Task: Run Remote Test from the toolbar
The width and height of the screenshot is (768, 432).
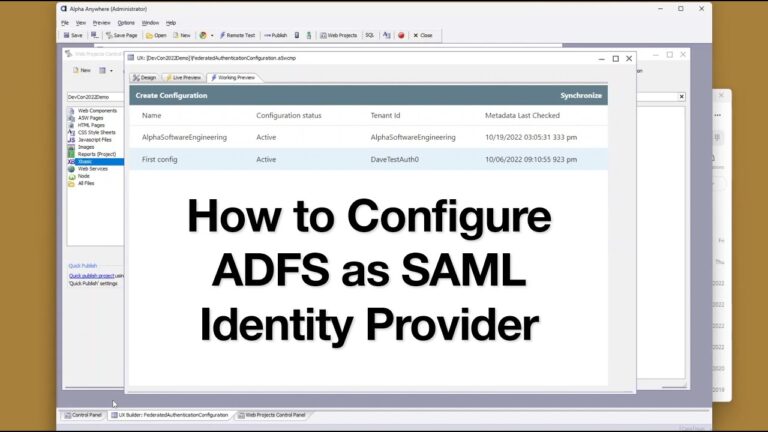Action: click(237, 35)
